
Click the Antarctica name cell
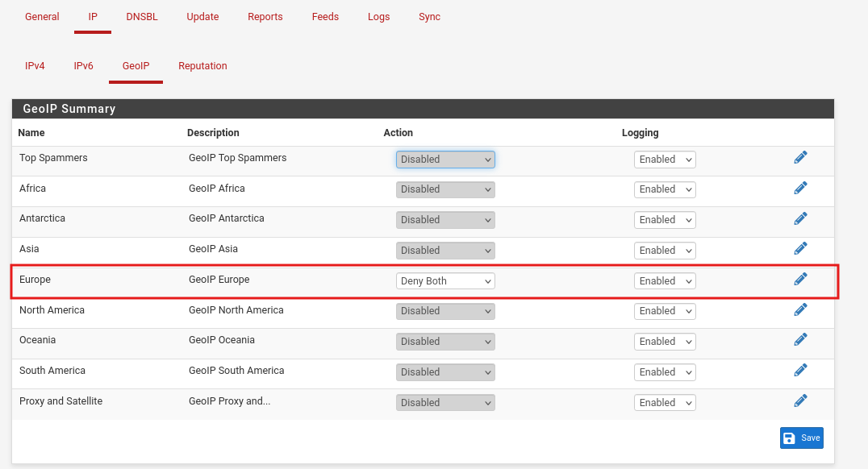coord(42,218)
